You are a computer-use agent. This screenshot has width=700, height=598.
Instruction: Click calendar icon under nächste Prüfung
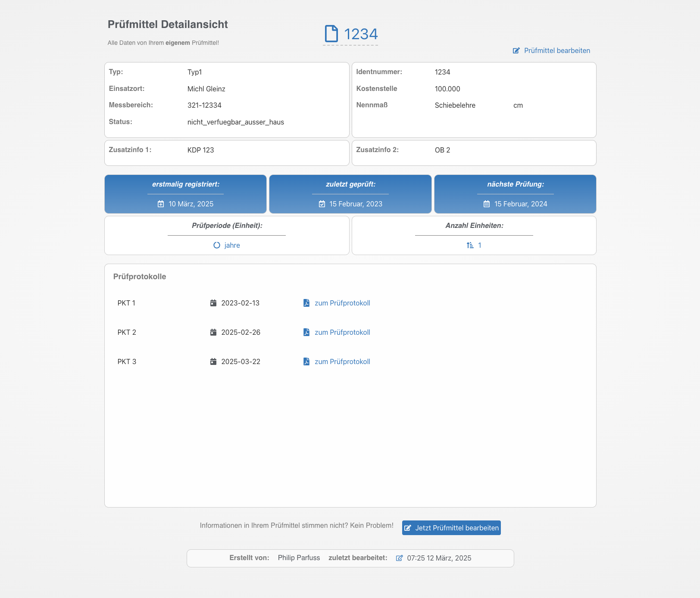point(487,204)
